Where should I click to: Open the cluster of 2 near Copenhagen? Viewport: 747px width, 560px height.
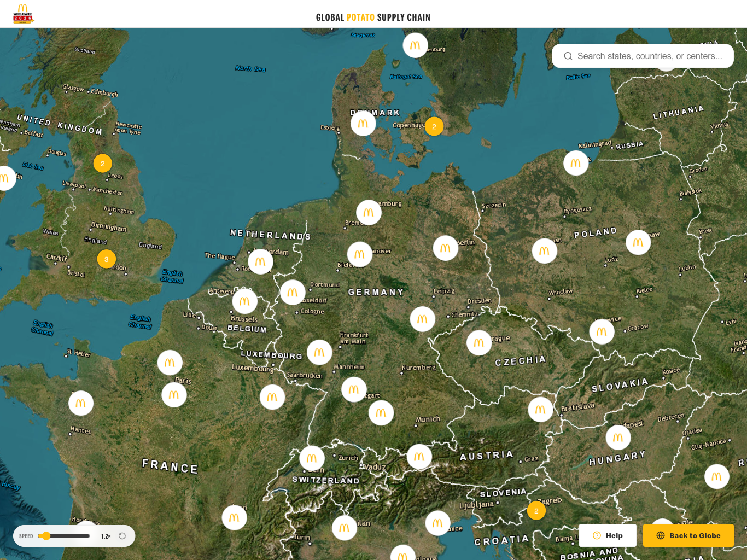point(434,126)
